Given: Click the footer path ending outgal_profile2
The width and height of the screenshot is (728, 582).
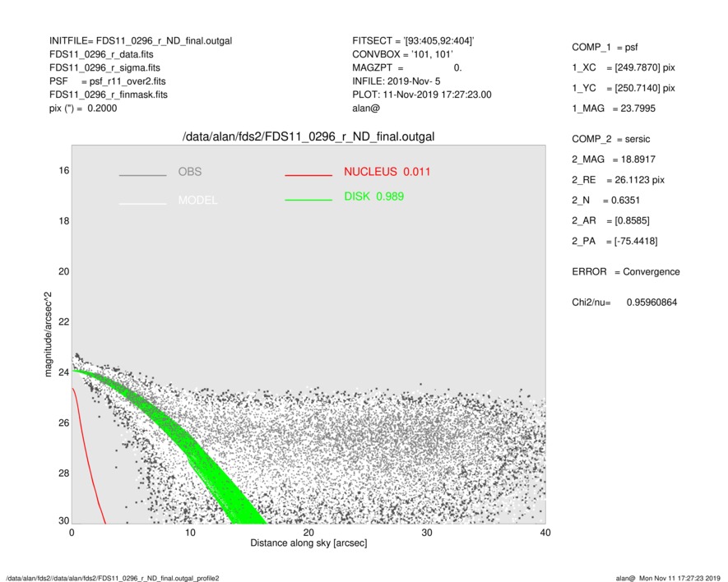Looking at the screenshot, I should pyautogui.click(x=113, y=578).
